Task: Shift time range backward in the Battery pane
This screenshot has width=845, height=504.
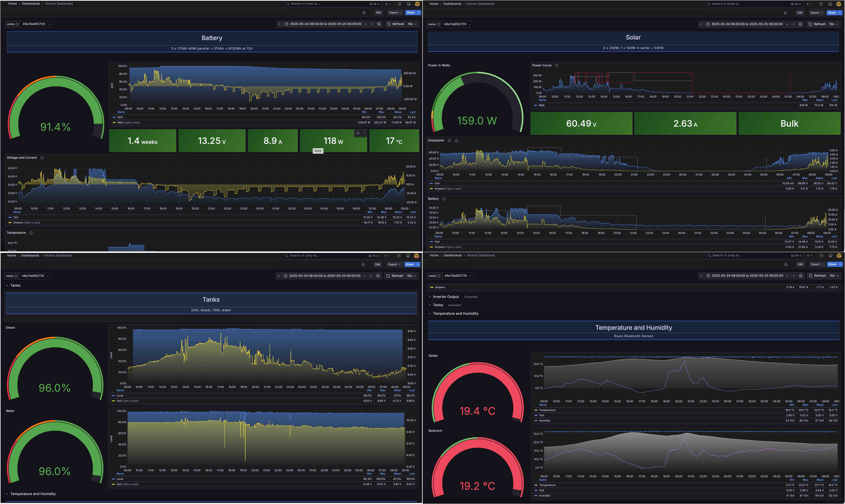Action: coord(279,24)
